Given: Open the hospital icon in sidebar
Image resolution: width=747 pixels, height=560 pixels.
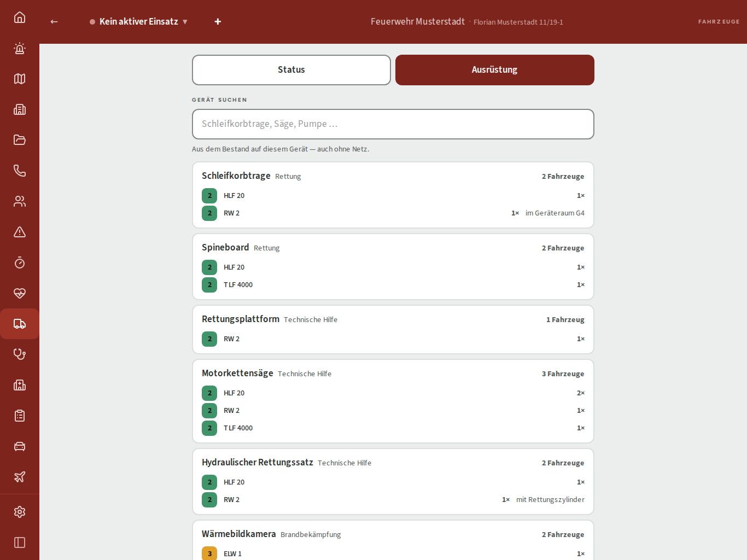Looking at the screenshot, I should coord(20,385).
